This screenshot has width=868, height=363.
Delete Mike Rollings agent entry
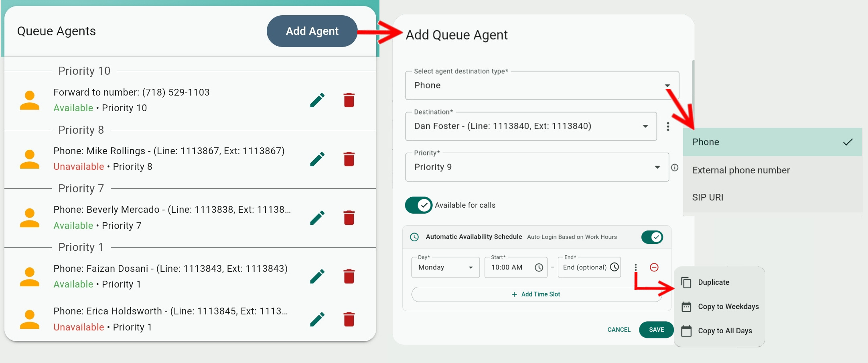(x=349, y=159)
